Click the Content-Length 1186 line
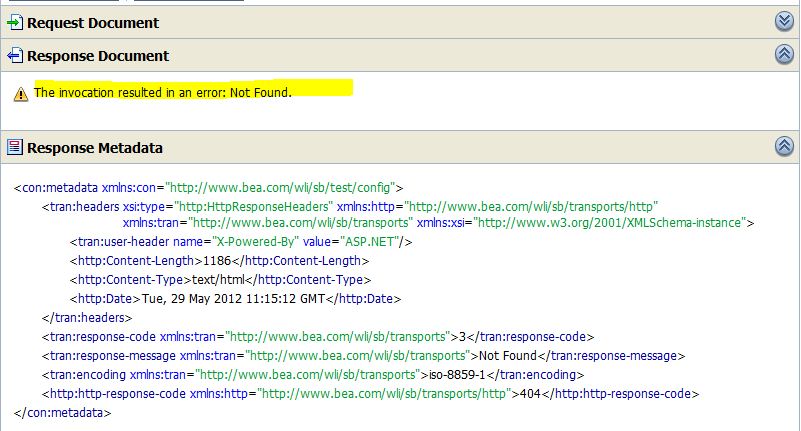 pos(220,260)
